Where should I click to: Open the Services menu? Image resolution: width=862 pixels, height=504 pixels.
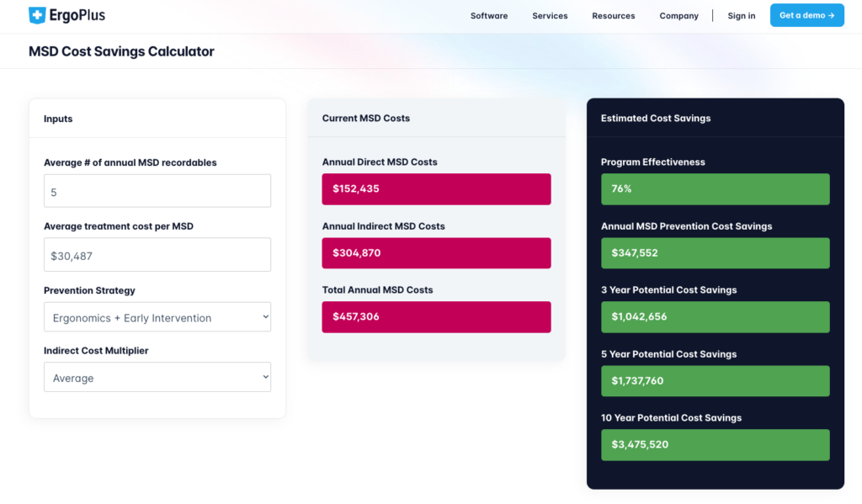550,16
